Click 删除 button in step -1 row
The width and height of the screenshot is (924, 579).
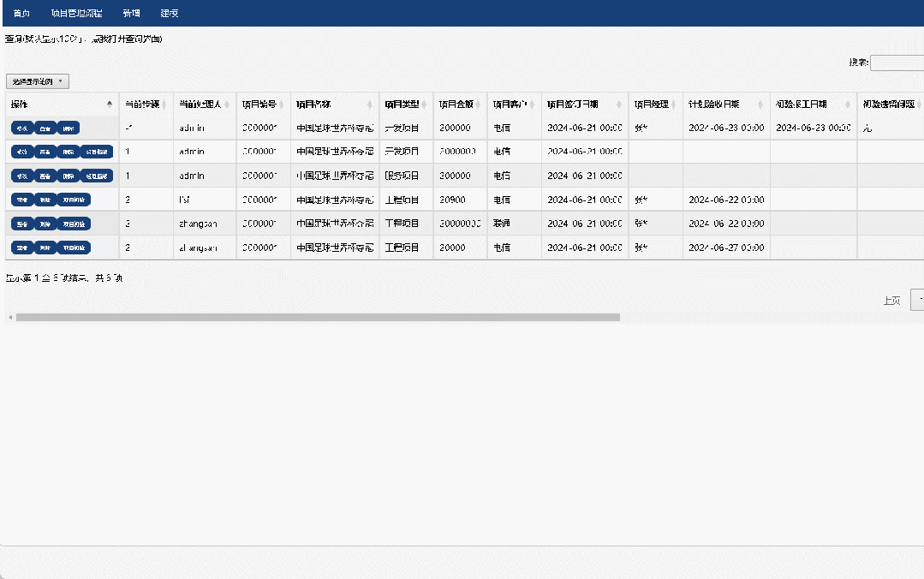point(69,128)
